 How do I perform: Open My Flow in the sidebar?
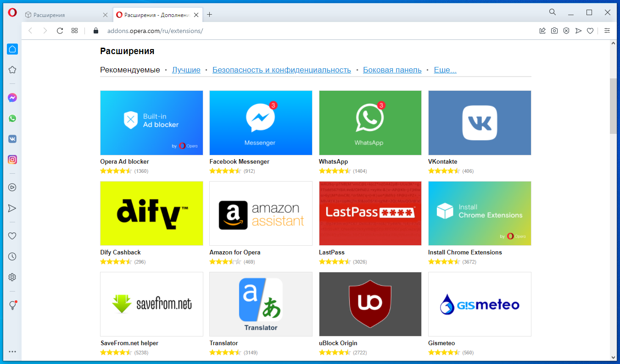pyautogui.click(x=12, y=208)
